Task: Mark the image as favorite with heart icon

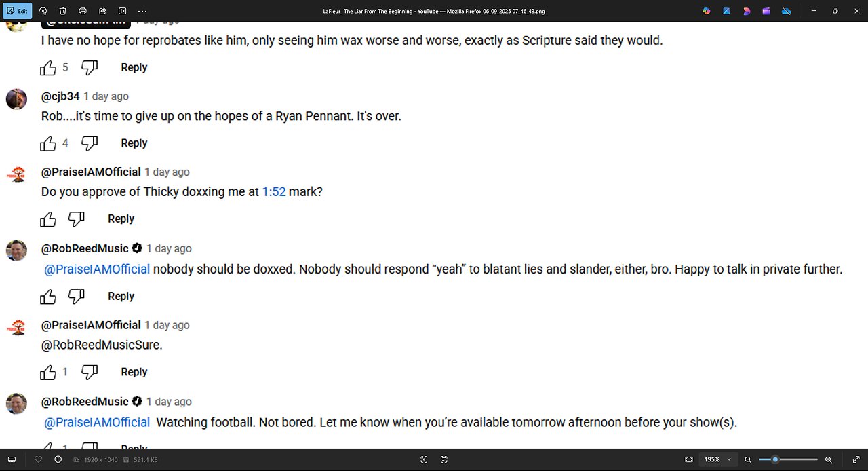Action: (39, 459)
